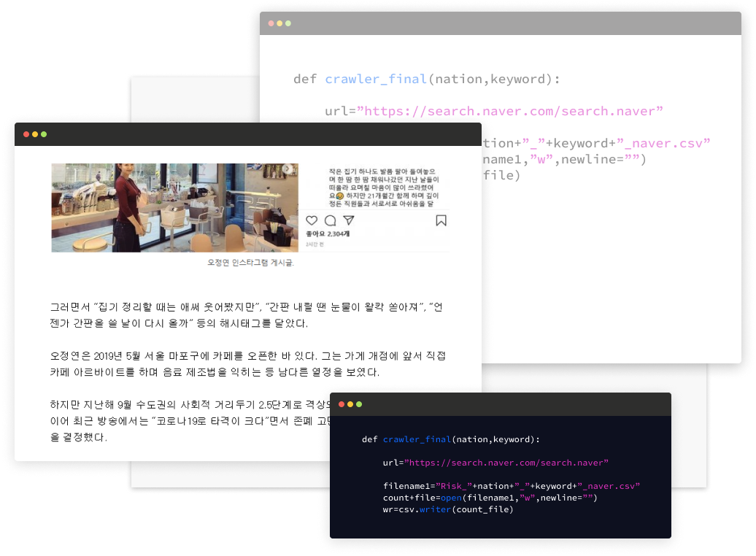This screenshot has height=556, width=756.
Task: Close the dark code window with the red dot
Action: [342, 404]
